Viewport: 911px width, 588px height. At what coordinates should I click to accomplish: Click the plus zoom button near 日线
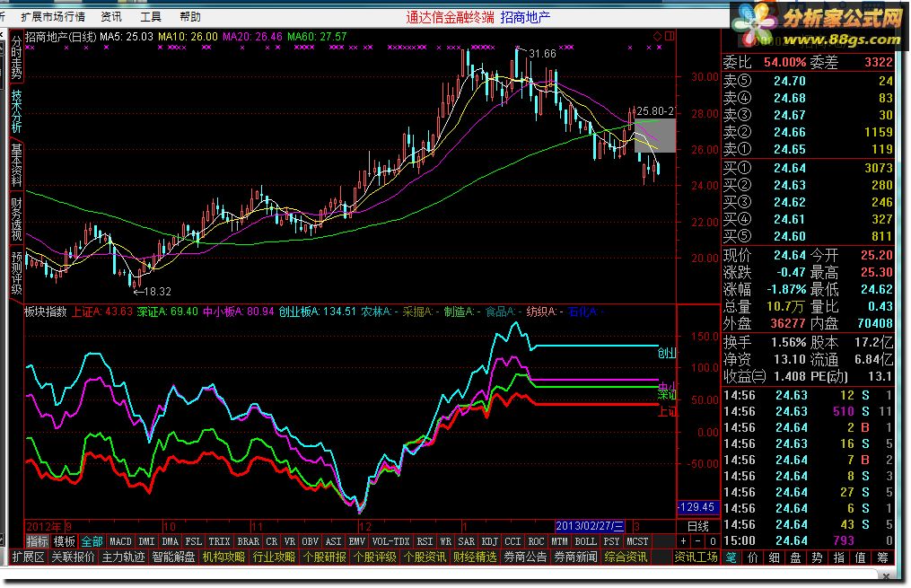[683, 541]
